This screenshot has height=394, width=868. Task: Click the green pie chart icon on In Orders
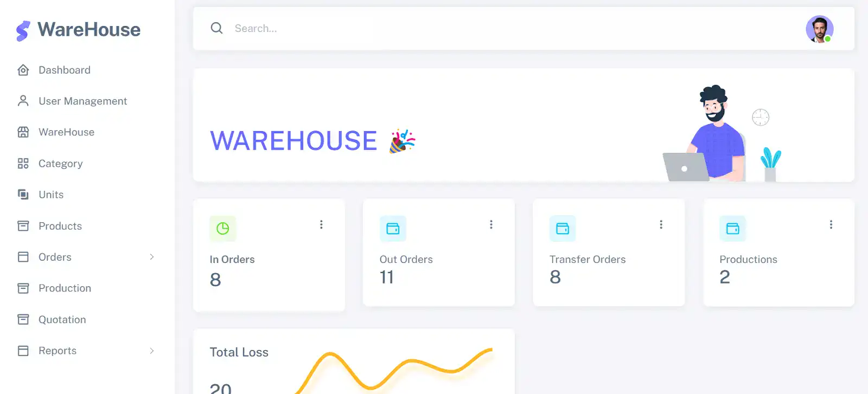(223, 229)
